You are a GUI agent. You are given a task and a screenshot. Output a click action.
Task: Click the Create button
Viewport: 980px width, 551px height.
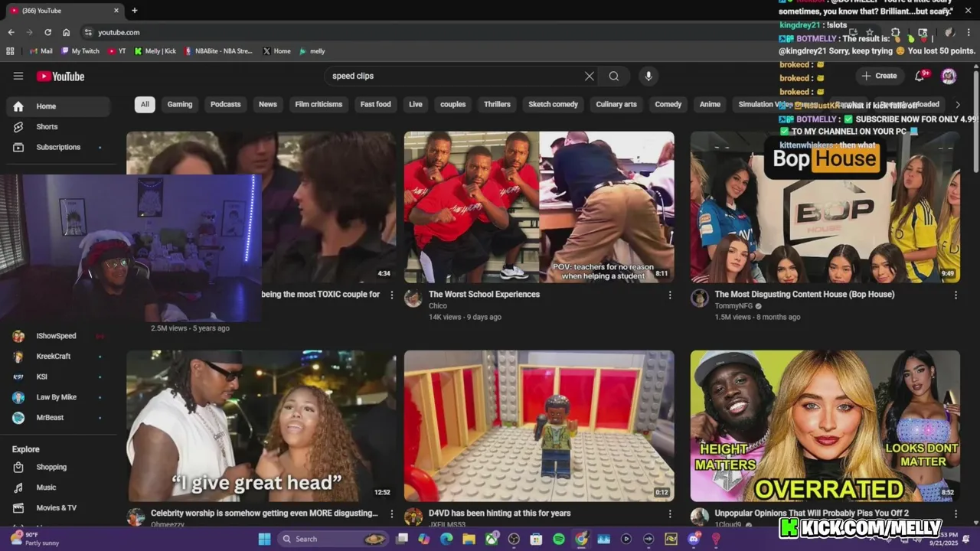878,76
